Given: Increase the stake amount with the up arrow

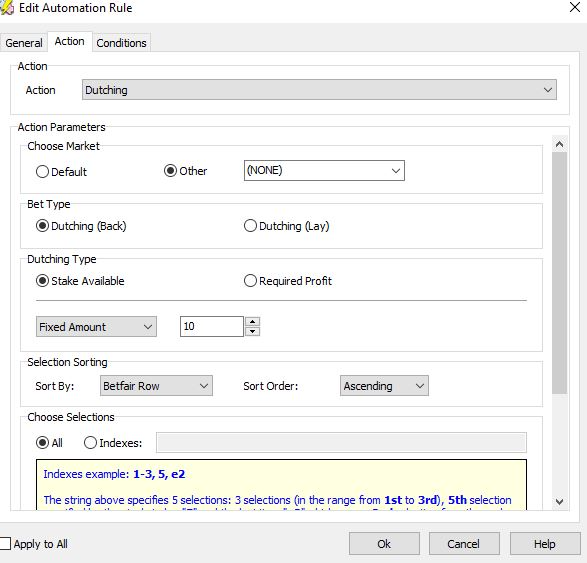Looking at the screenshot, I should point(253,322).
